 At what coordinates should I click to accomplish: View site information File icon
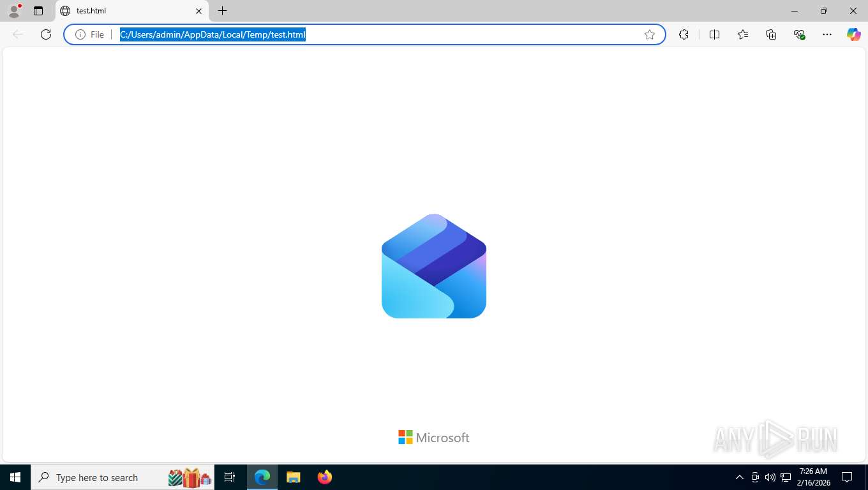[x=90, y=34]
